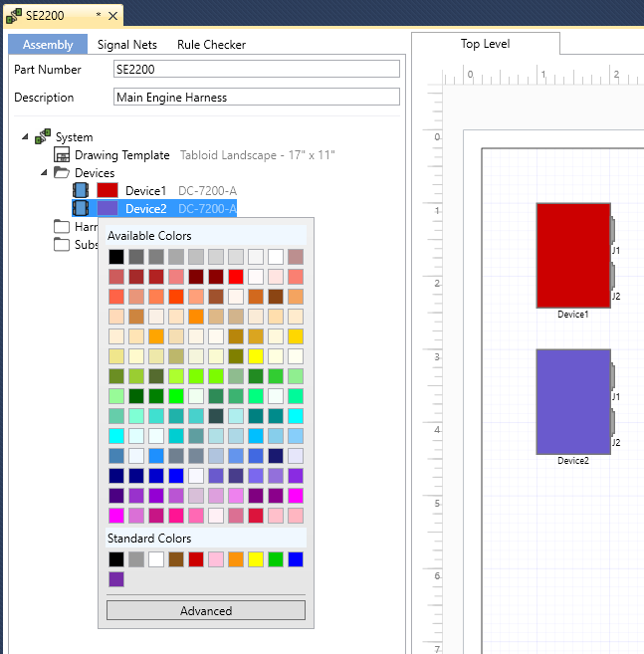Image resolution: width=644 pixels, height=654 pixels.
Task: Click Device2's J2 connector on the canvas
Action: 613,422
